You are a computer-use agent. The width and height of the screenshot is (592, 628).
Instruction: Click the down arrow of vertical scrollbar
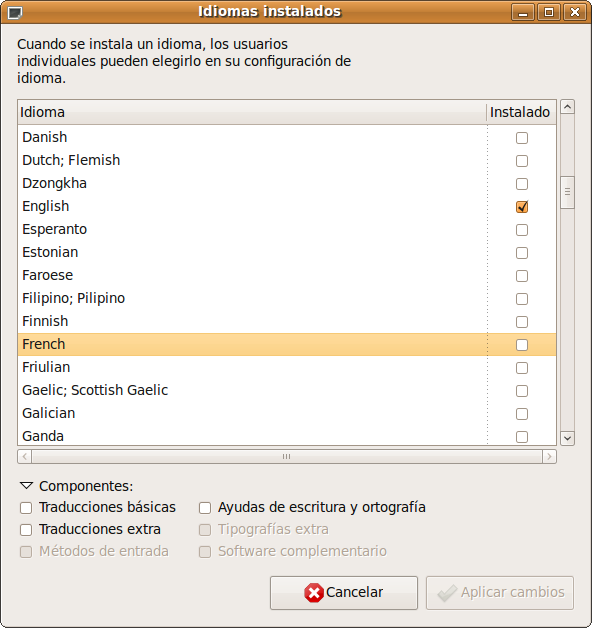[567, 438]
